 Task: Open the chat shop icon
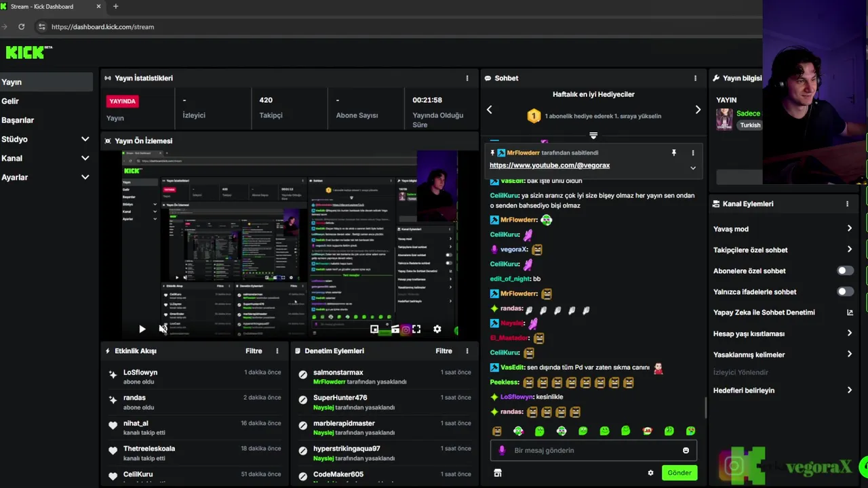(497, 473)
